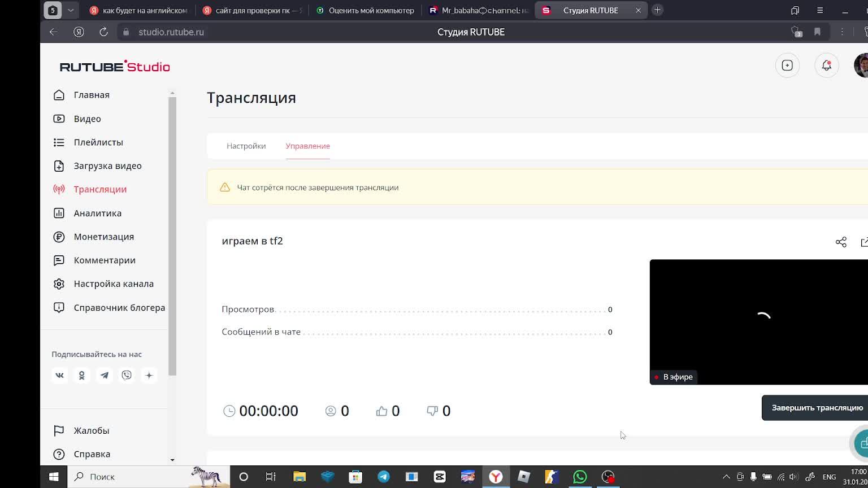Show hidden system tray icons
Screen dimensions: 868x488
[727, 477]
